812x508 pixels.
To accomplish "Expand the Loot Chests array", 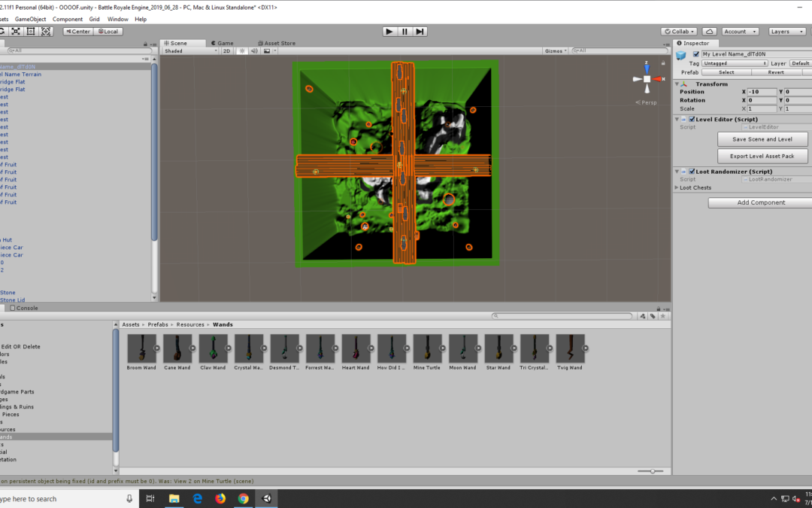I will pyautogui.click(x=677, y=187).
